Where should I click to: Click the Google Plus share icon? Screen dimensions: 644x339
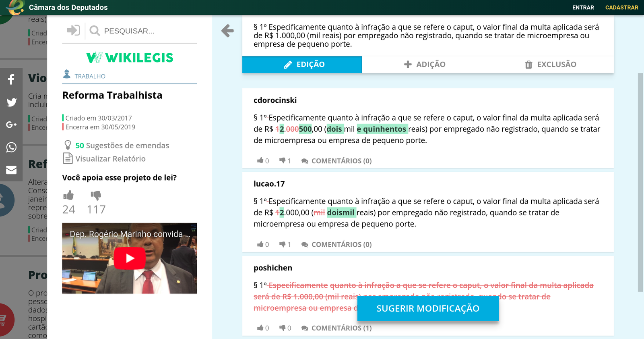[x=11, y=125]
